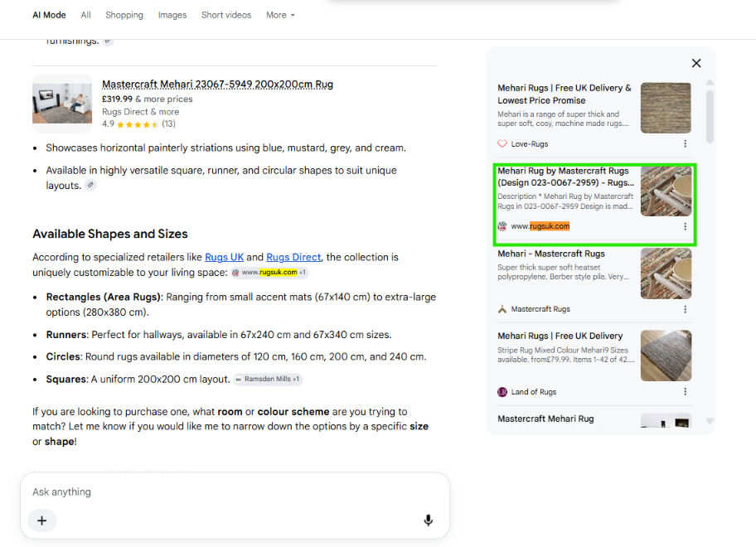Click Land of Rugs grey rug thumbnail
Screen dimensions: 756x547
[666, 356]
